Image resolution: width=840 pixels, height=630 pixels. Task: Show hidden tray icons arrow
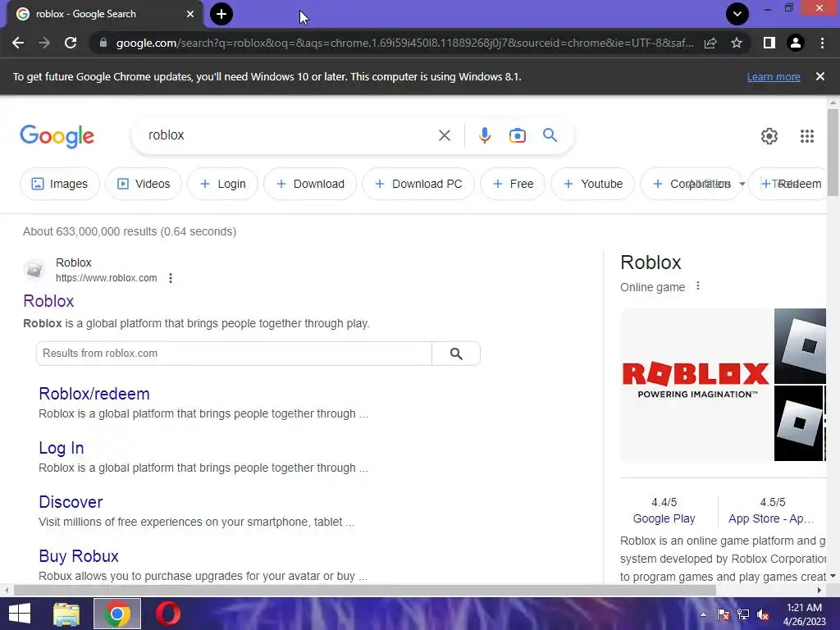click(703, 614)
